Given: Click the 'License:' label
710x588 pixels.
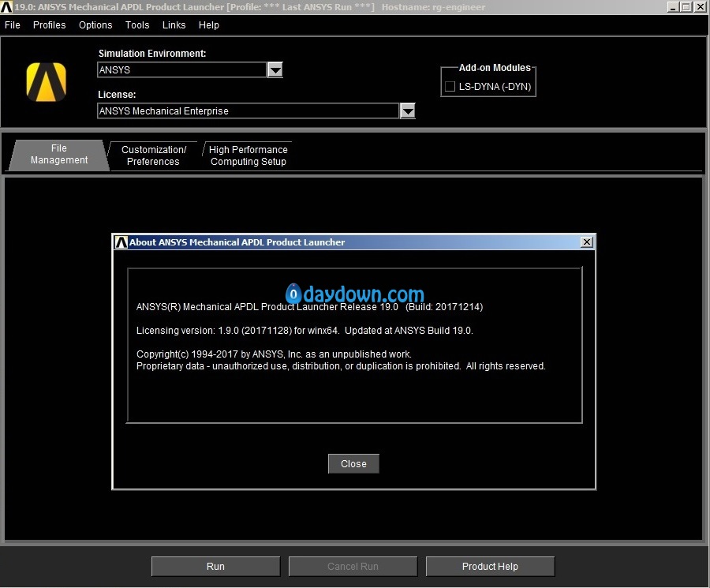Looking at the screenshot, I should 117,95.
